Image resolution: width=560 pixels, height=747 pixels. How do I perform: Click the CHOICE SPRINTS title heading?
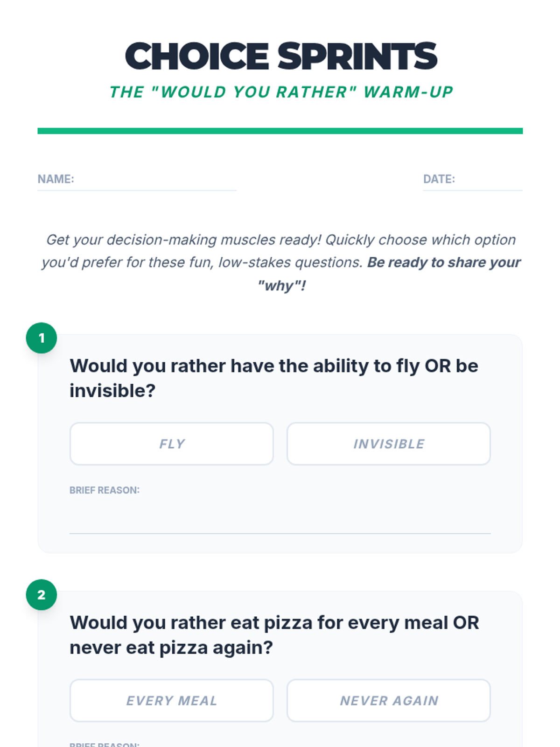(x=281, y=56)
